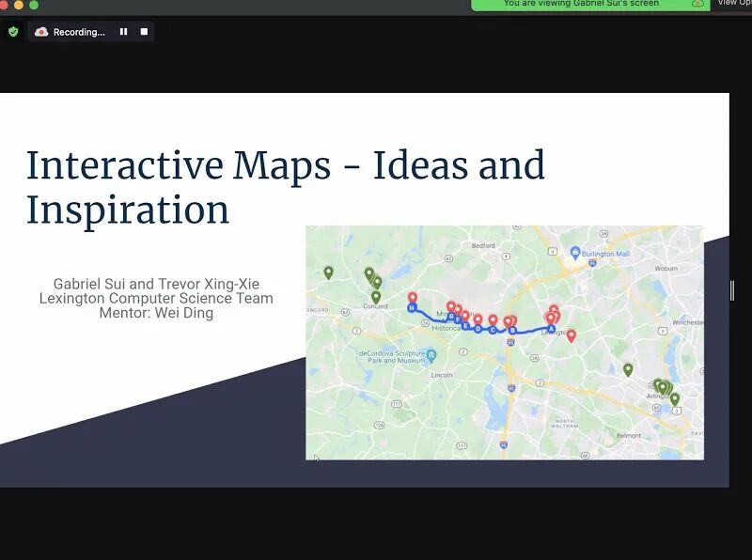The width and height of the screenshot is (752, 560).
Task: Click the cloud recording indicator icon
Action: (41, 32)
